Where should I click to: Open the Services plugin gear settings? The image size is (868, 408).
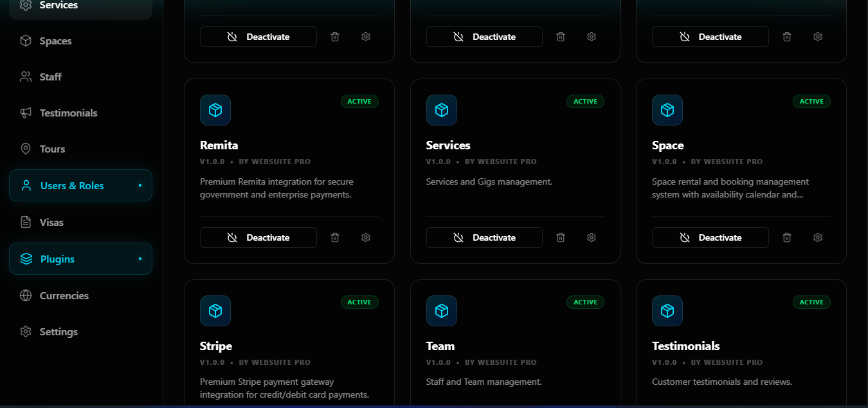click(x=592, y=237)
